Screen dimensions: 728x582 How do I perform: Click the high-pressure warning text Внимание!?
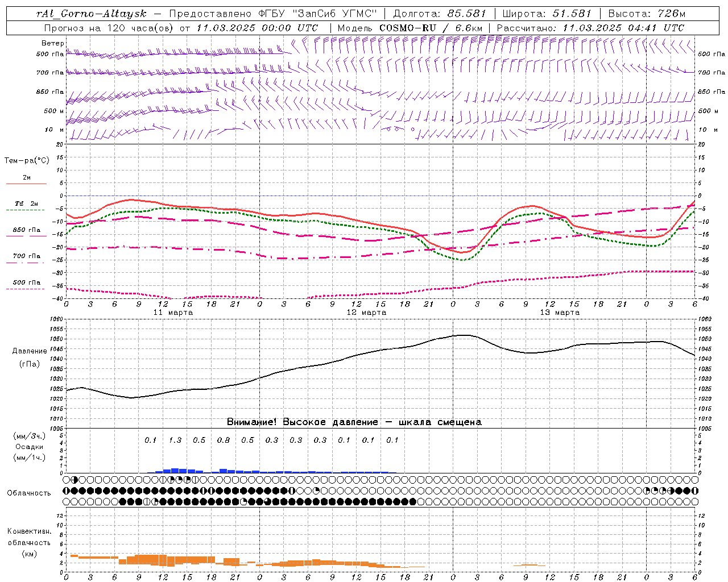pyautogui.click(x=251, y=422)
